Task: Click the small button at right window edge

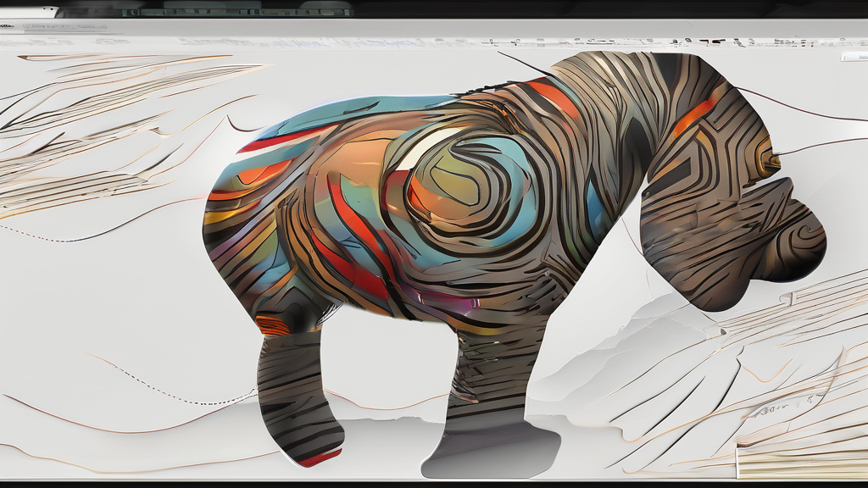Action: (854, 57)
